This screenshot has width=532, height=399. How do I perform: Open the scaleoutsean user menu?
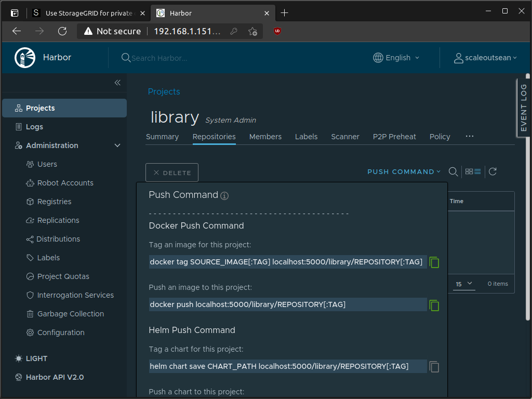coord(485,58)
